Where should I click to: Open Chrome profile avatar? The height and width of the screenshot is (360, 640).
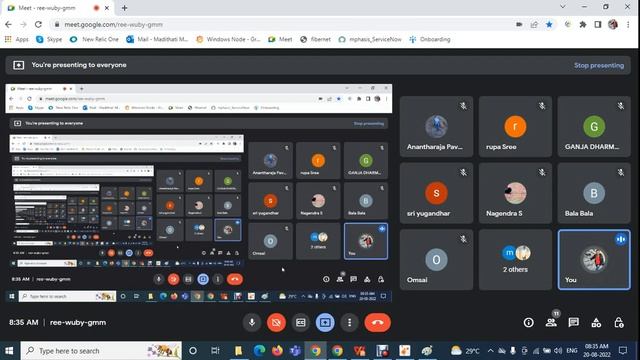point(613,24)
